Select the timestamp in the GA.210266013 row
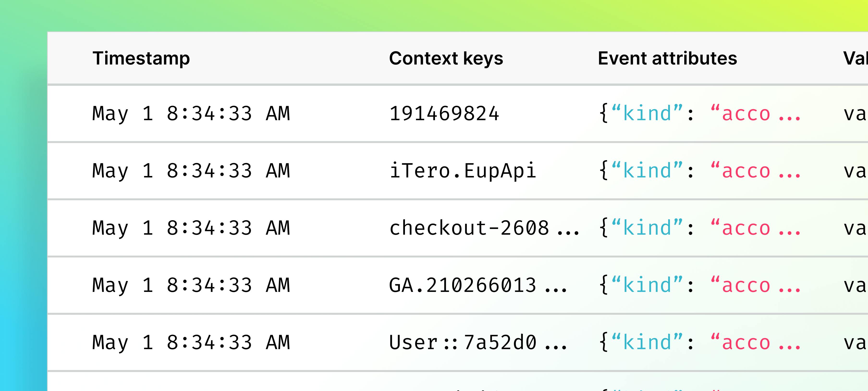The image size is (868, 391). coord(191,285)
